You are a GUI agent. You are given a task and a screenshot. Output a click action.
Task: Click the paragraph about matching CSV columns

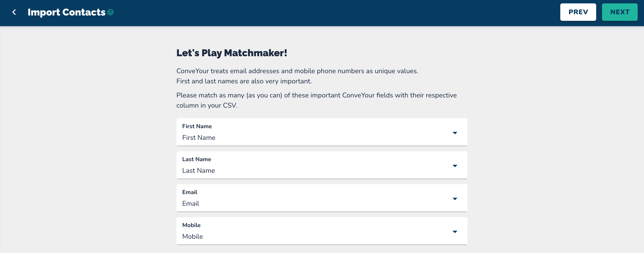316,100
